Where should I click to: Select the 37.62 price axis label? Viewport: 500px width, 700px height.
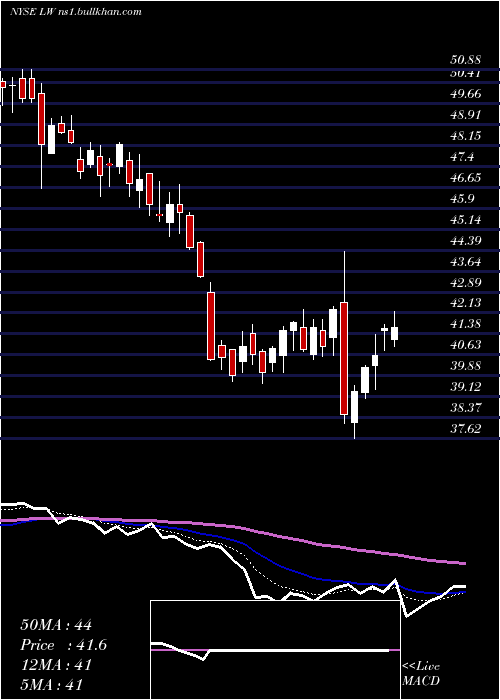pos(465,429)
